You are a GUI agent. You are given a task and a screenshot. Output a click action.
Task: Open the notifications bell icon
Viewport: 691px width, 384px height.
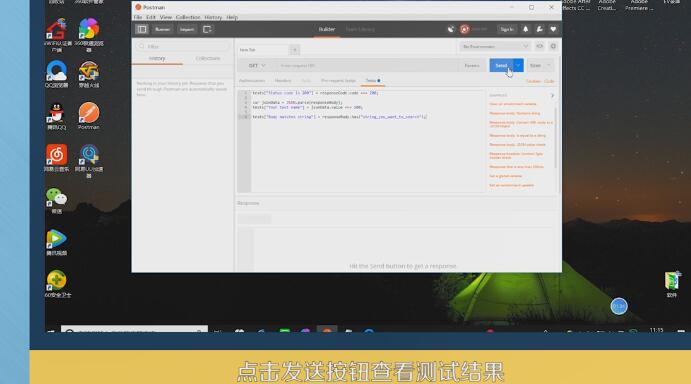(525, 30)
